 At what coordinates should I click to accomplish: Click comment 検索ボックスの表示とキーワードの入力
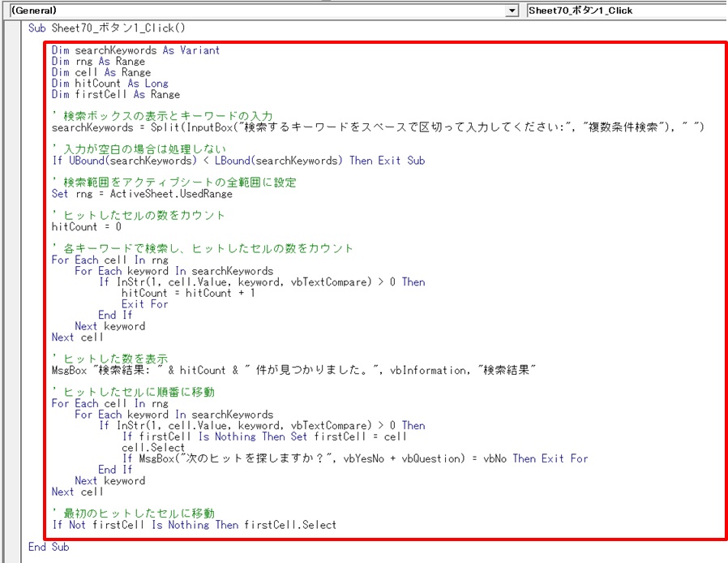162,116
